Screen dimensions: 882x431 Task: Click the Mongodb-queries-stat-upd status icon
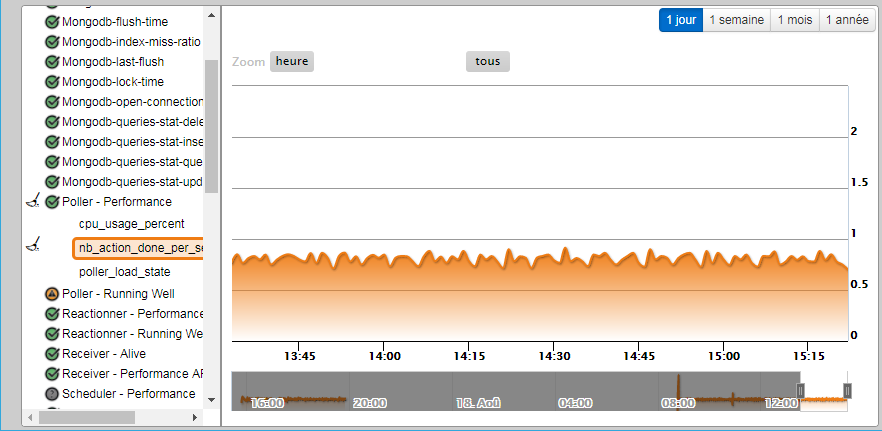52,182
